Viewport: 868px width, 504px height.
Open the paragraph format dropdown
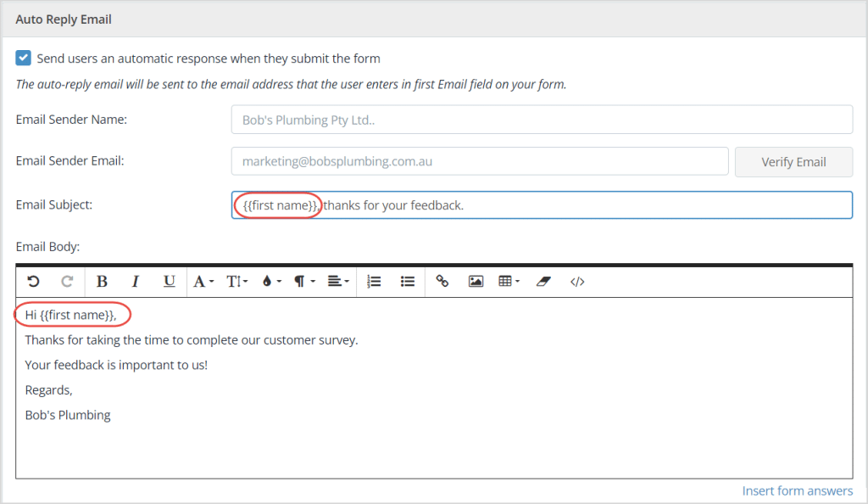tap(303, 281)
